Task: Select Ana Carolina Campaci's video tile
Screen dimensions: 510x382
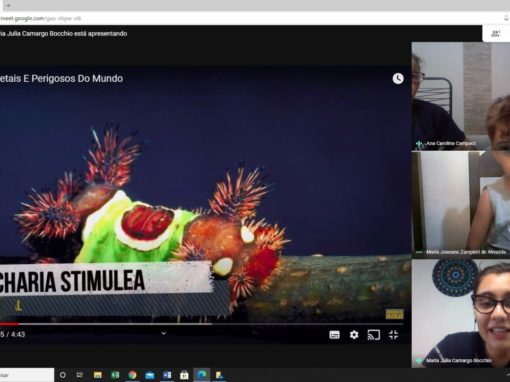Action: 461,96
